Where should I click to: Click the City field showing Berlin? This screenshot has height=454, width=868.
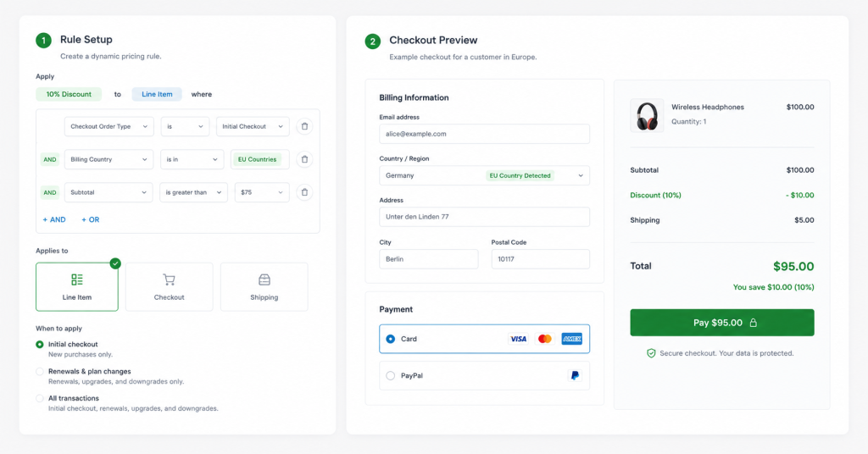click(x=428, y=259)
